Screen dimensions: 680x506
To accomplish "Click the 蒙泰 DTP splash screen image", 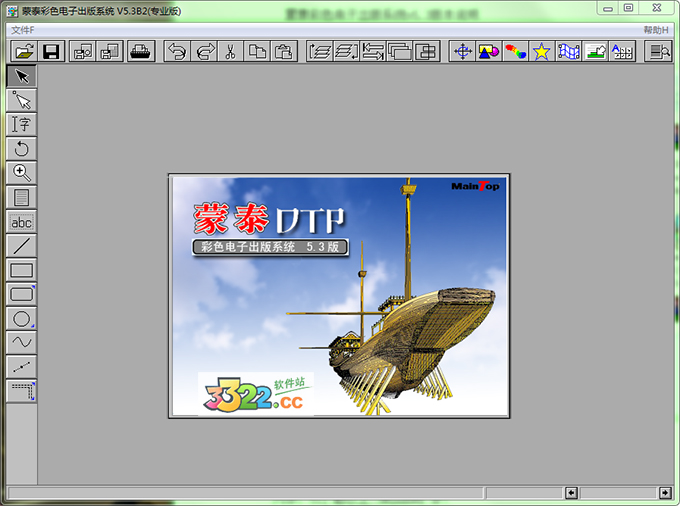I will [339, 296].
